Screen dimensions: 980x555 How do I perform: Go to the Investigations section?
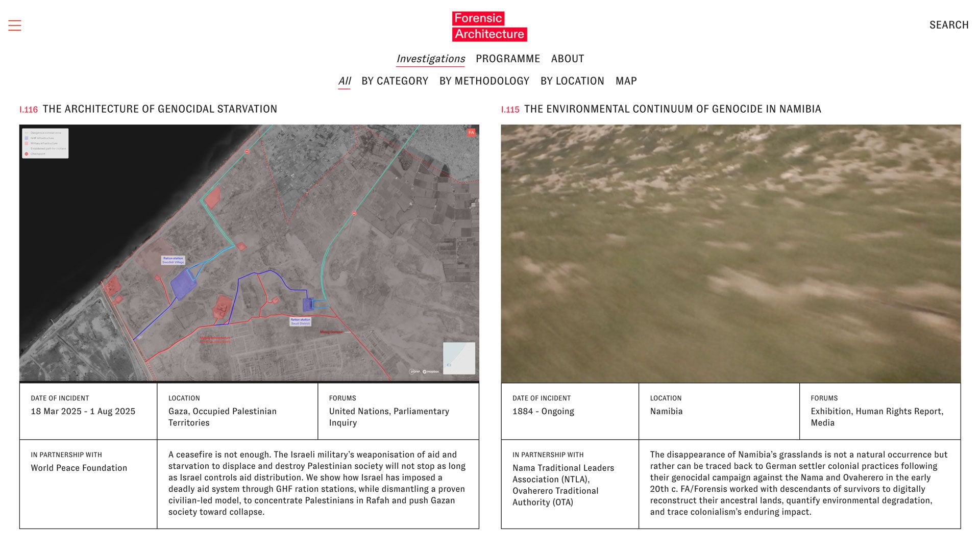(x=430, y=59)
